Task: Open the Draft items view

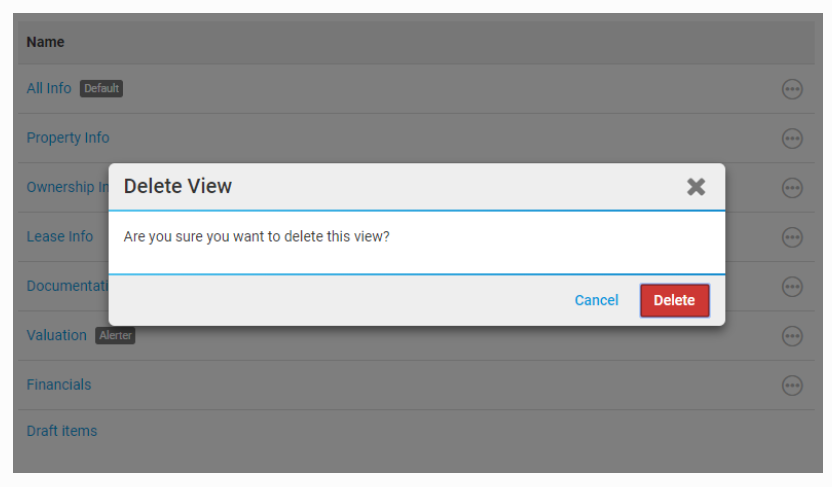Action: (61, 431)
